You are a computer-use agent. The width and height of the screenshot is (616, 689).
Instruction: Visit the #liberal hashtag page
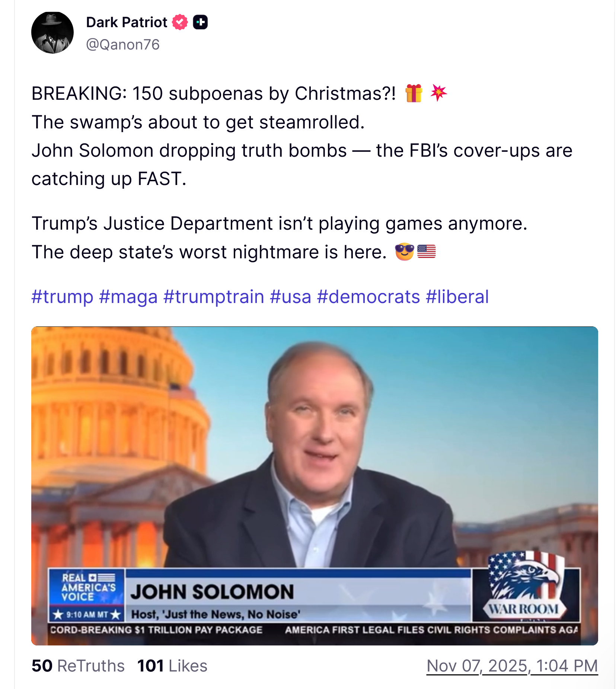tap(457, 297)
